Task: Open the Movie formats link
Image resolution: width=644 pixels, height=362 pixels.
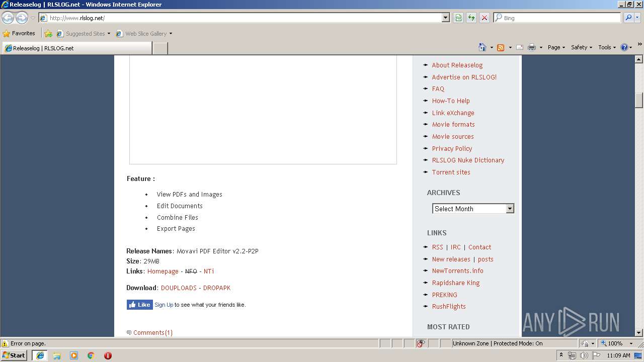Action: point(453,125)
